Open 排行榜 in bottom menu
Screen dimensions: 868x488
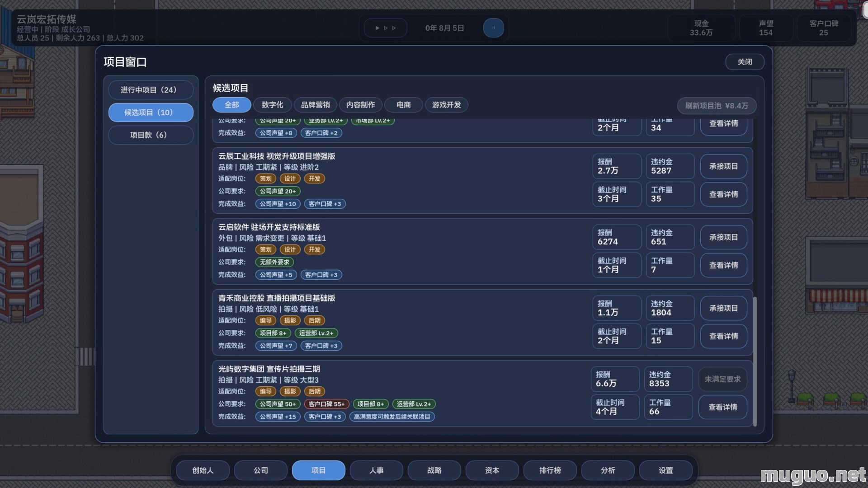pyautogui.click(x=550, y=470)
